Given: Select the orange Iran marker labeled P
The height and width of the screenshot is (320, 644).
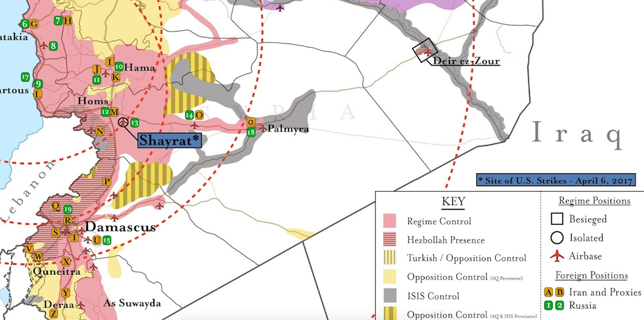Looking at the screenshot, I should point(106,181).
